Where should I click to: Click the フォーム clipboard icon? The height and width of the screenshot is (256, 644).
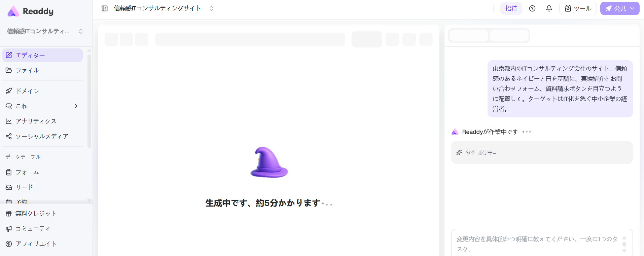(9, 172)
